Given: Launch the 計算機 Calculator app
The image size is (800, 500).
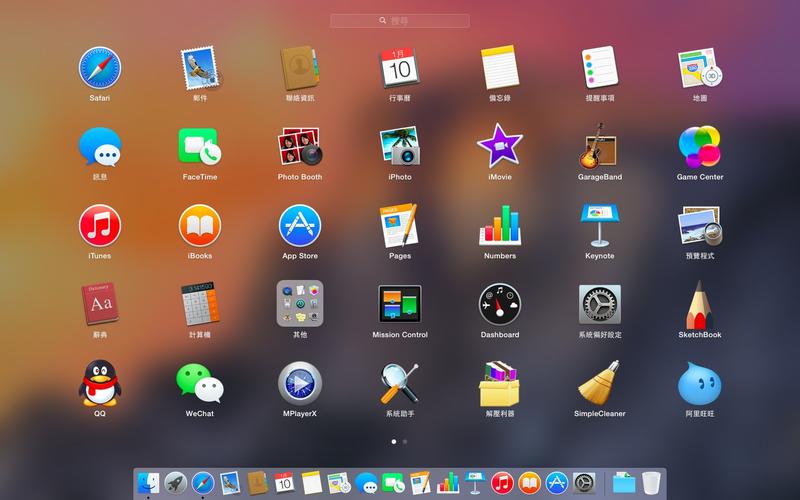Looking at the screenshot, I should coord(200,304).
